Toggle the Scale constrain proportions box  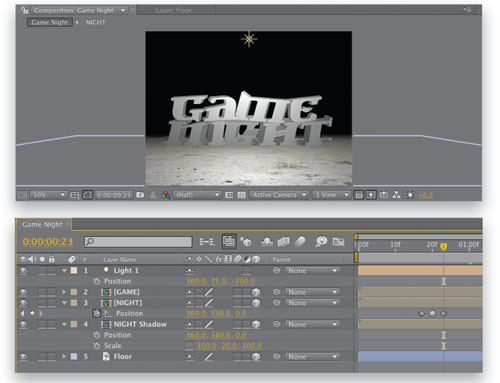189,346
